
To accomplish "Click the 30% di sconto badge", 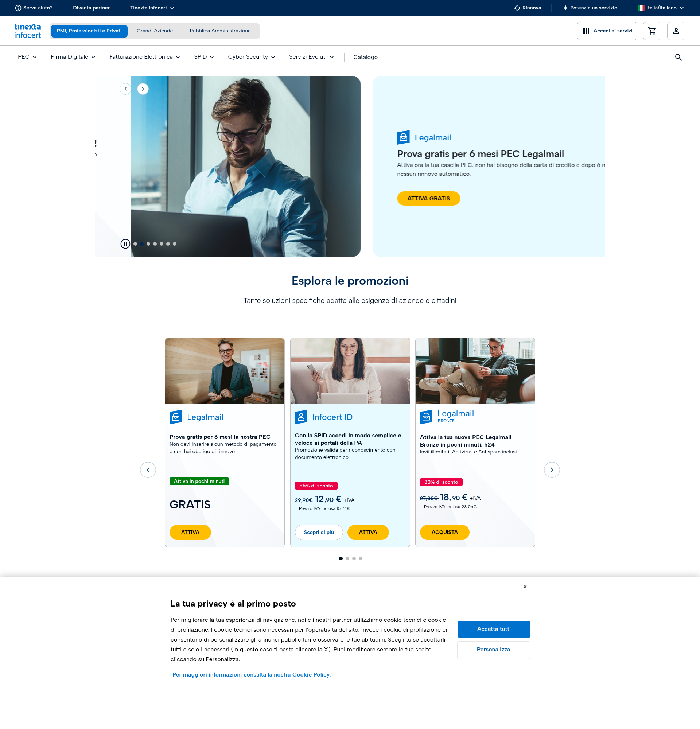I will coord(441,482).
